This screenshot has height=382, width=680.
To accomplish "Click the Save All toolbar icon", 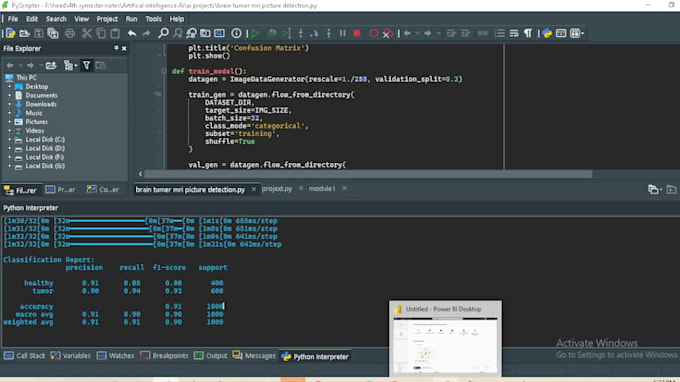I will coord(53,33).
